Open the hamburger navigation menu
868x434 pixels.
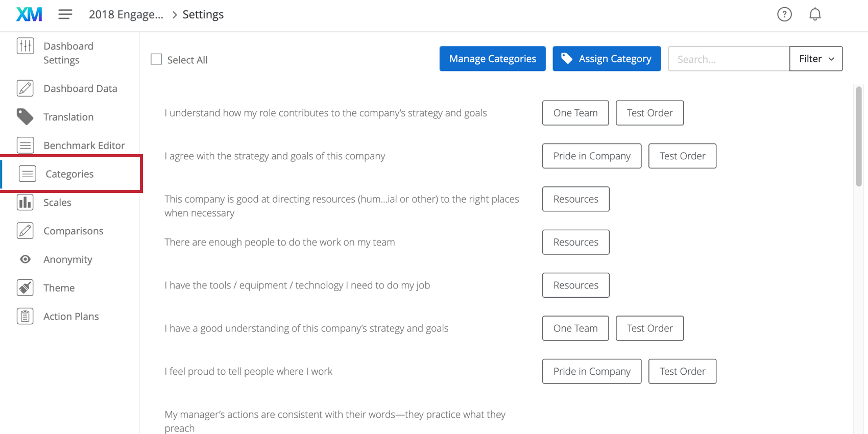click(65, 14)
